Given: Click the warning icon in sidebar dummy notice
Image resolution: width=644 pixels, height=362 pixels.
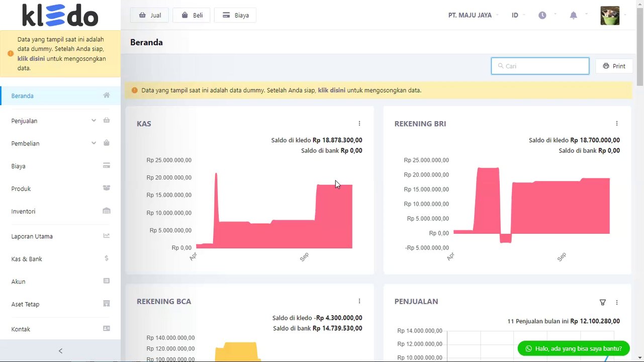Looking at the screenshot, I should (11, 53).
